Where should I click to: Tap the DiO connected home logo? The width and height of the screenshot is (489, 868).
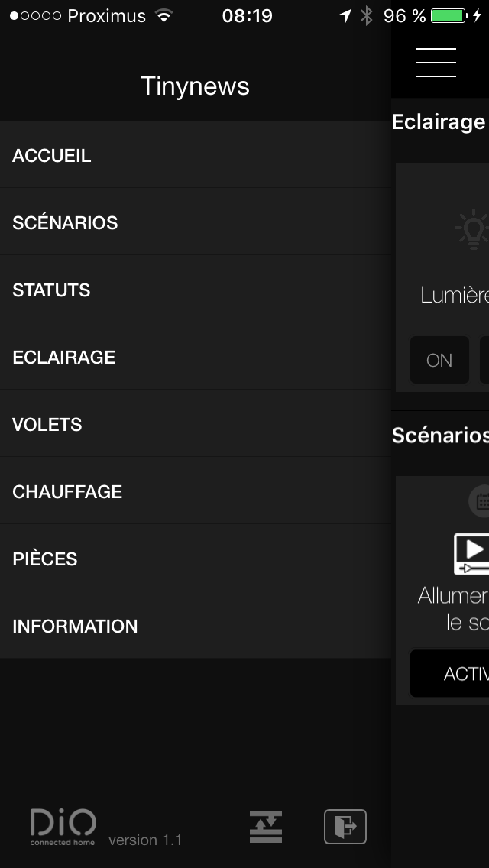tap(63, 827)
